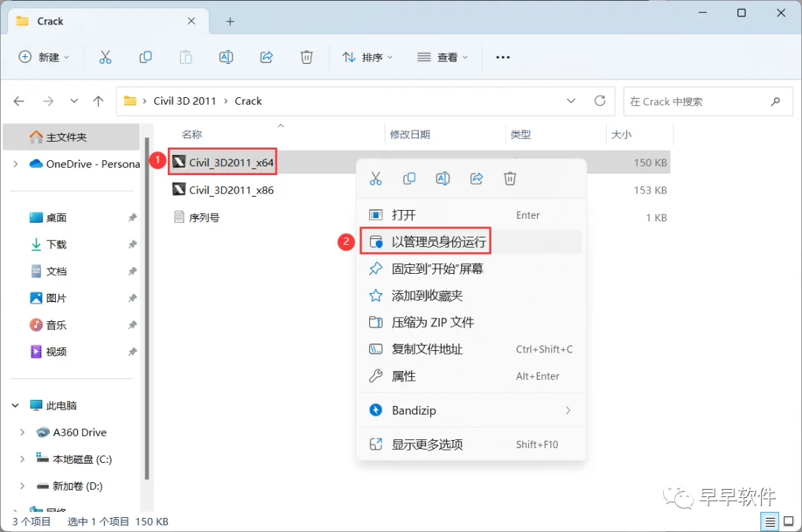Sort by the 类型 column header
Viewport: 802px width, 532px height.
coord(520,134)
